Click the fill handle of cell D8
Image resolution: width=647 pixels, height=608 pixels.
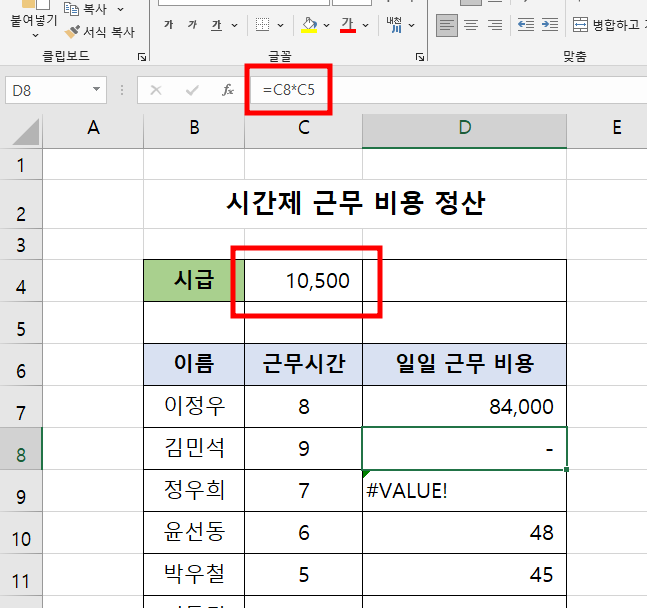click(567, 470)
